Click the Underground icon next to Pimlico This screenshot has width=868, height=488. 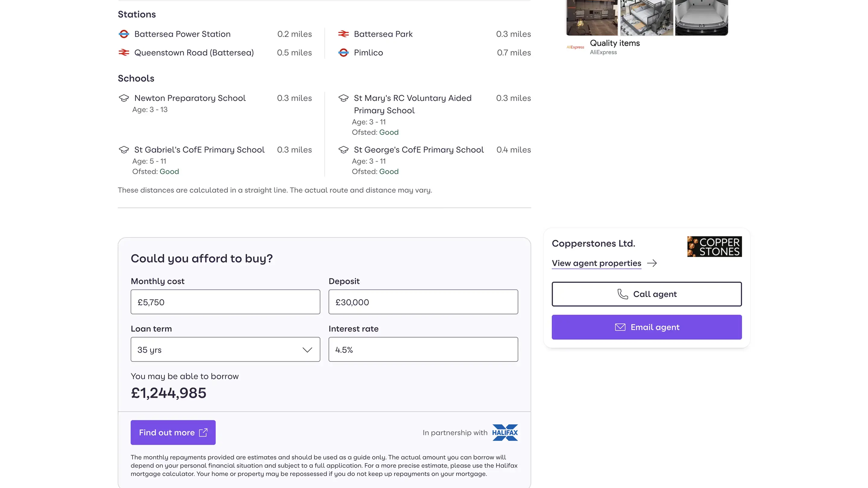[343, 52]
